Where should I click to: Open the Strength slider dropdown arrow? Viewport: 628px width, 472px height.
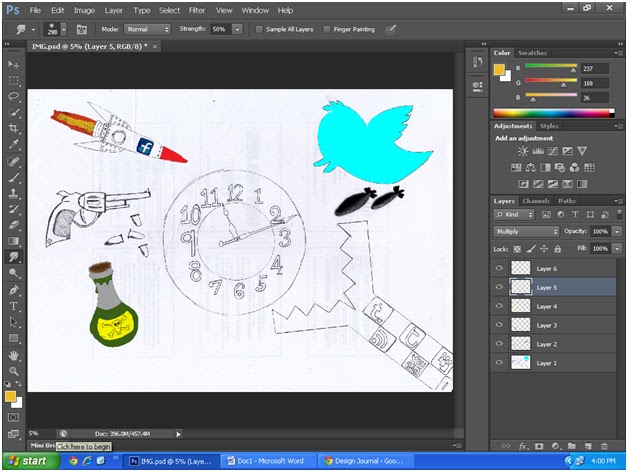(x=238, y=29)
